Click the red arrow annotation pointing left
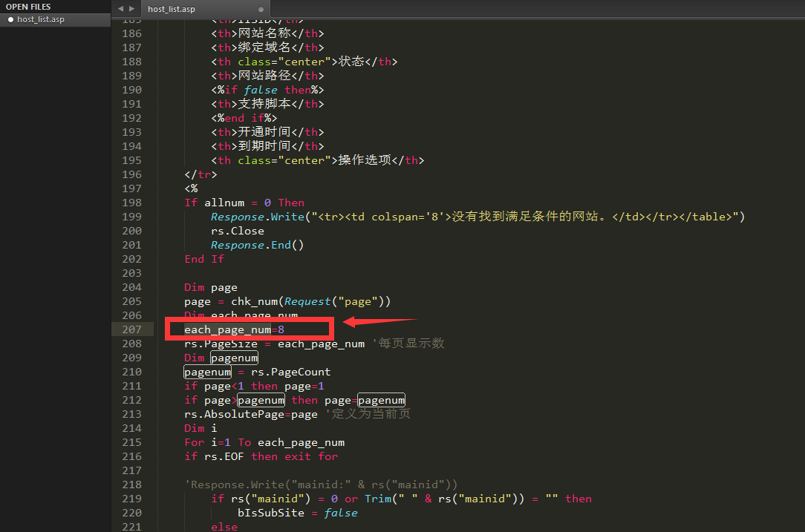The width and height of the screenshot is (805, 532). (379, 323)
